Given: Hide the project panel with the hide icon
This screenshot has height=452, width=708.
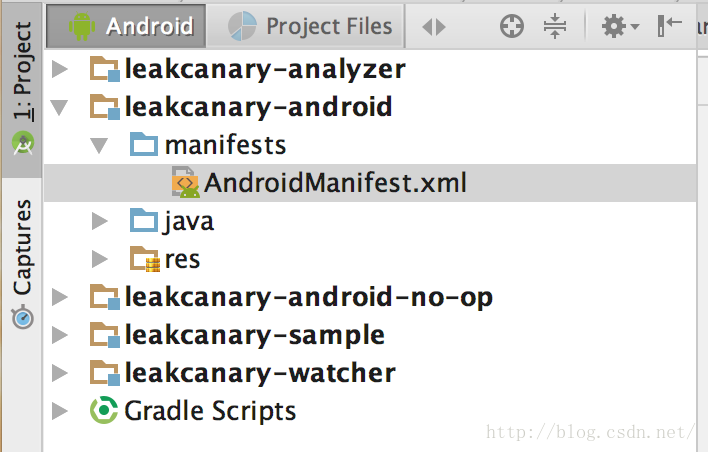Looking at the screenshot, I should click(669, 27).
